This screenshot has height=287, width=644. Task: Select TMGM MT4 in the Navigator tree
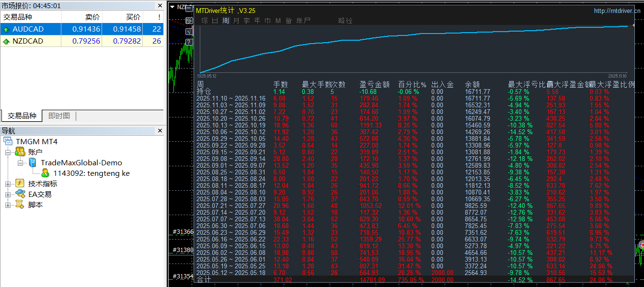pos(36,141)
